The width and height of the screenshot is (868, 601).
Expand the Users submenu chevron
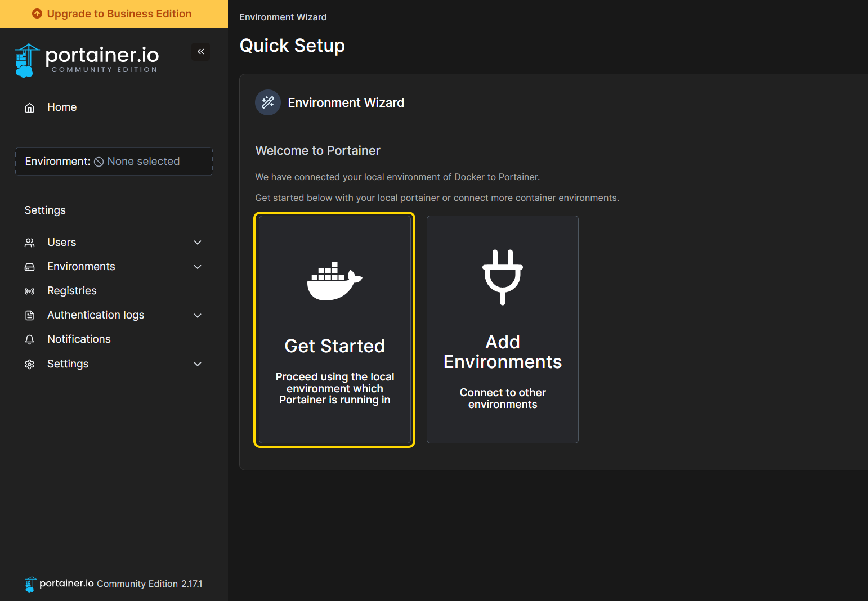(198, 243)
